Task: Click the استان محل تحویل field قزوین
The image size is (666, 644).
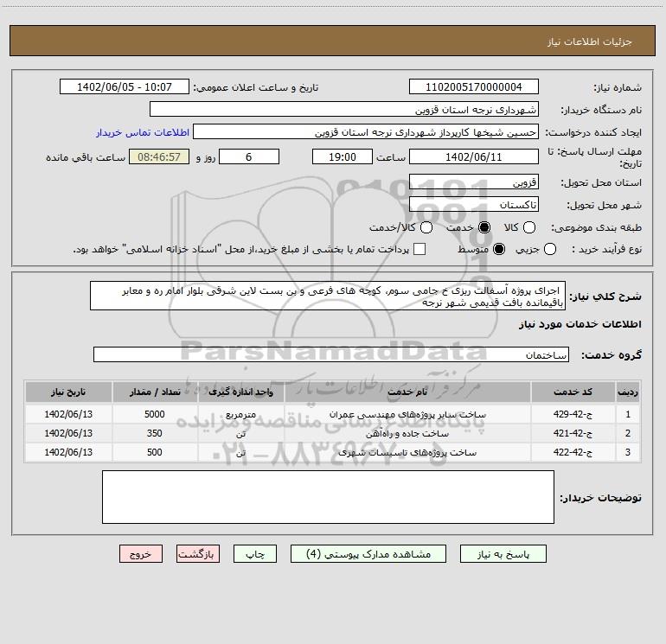Action: pyautogui.click(x=474, y=182)
